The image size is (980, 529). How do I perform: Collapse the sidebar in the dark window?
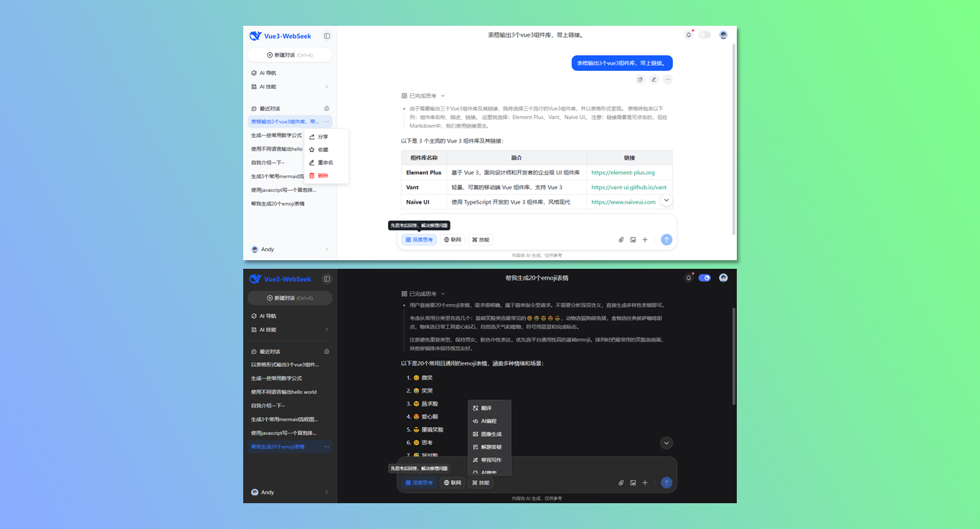[327, 279]
